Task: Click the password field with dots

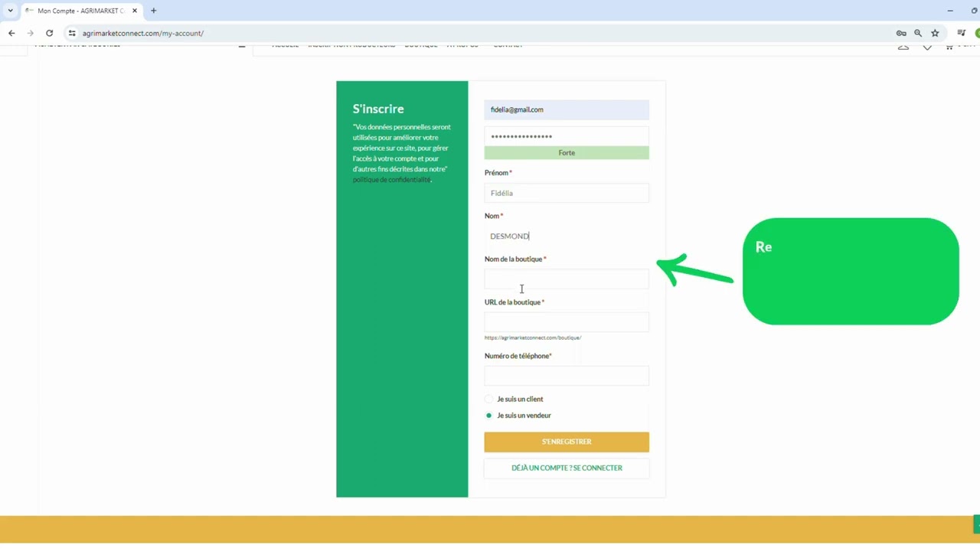Action: 567,136
